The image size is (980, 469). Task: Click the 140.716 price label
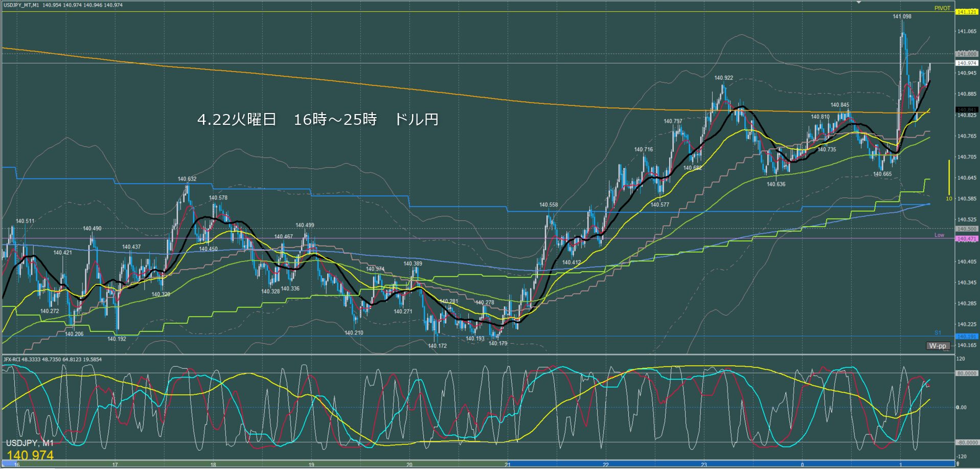644,149
